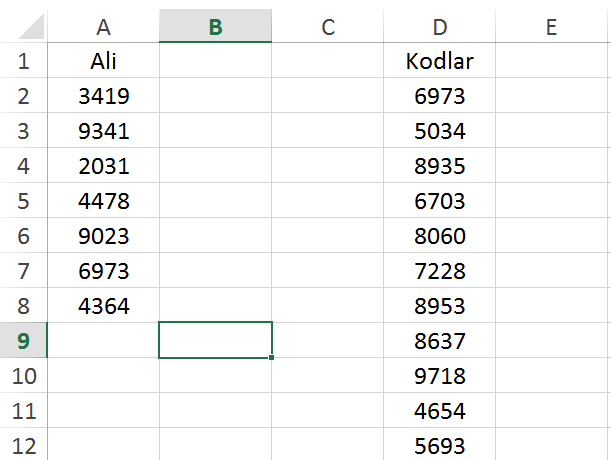Select cell with value 6973 in column A
The width and height of the screenshot is (611, 460).
point(103,271)
